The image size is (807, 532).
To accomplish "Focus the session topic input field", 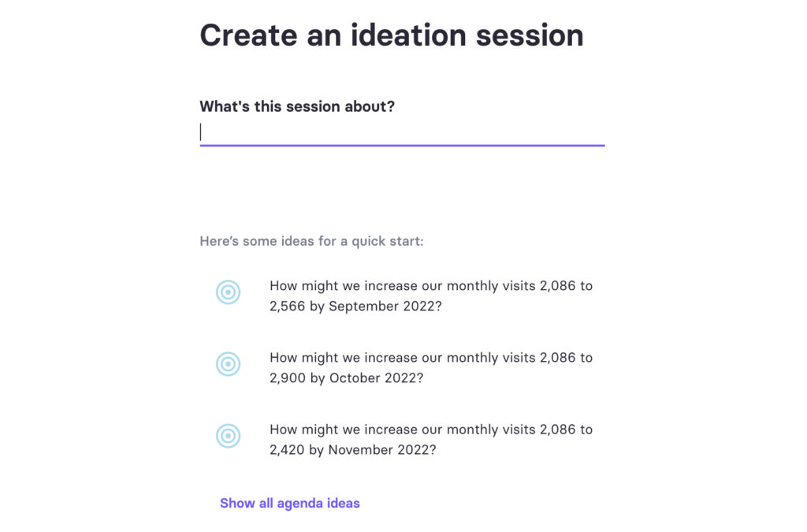I will 402,132.
